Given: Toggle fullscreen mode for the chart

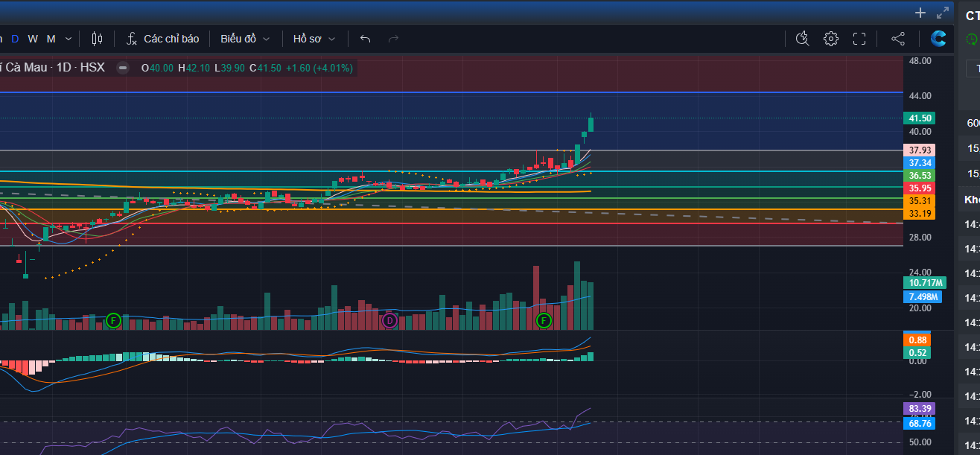Looking at the screenshot, I should pyautogui.click(x=859, y=39).
